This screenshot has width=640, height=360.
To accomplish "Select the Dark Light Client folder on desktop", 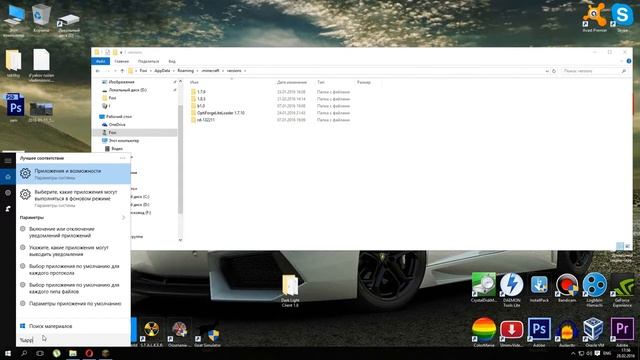I will pyautogui.click(x=290, y=291).
